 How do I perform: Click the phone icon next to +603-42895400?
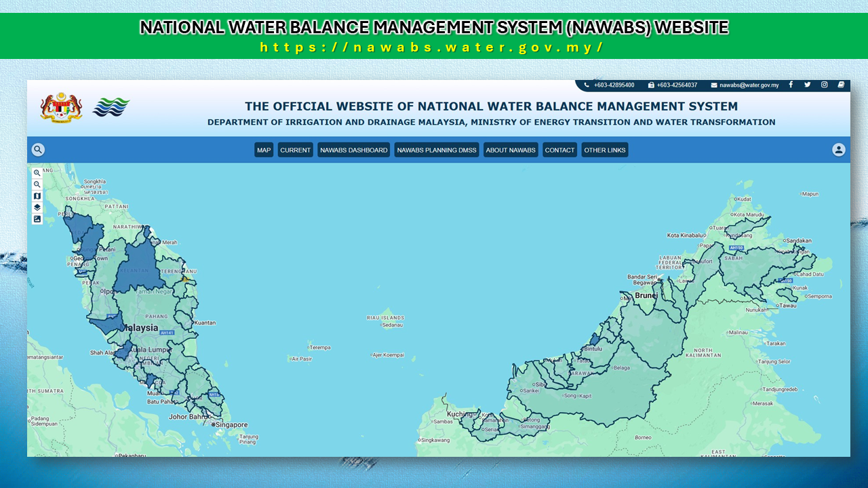point(586,85)
